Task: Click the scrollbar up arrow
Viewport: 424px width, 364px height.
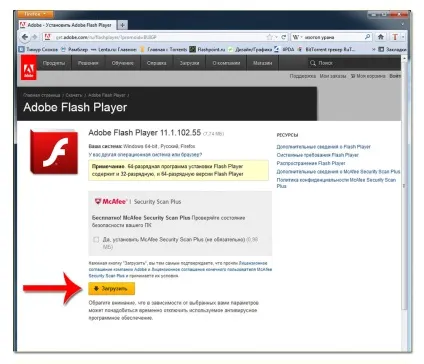Action: 404,58
